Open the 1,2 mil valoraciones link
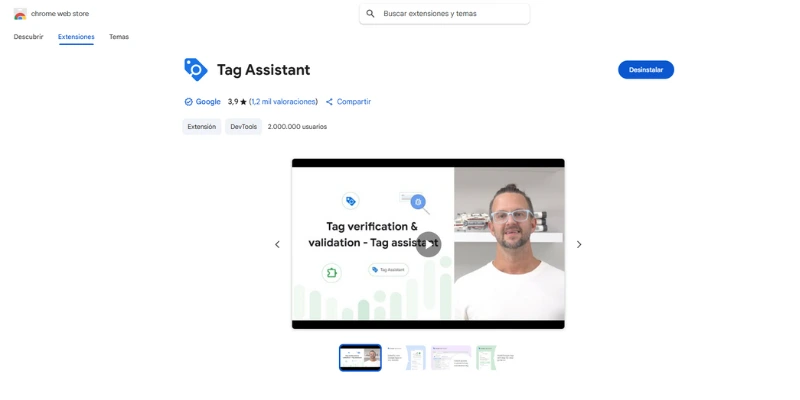Screen dimensions: 800x400 pos(283,102)
